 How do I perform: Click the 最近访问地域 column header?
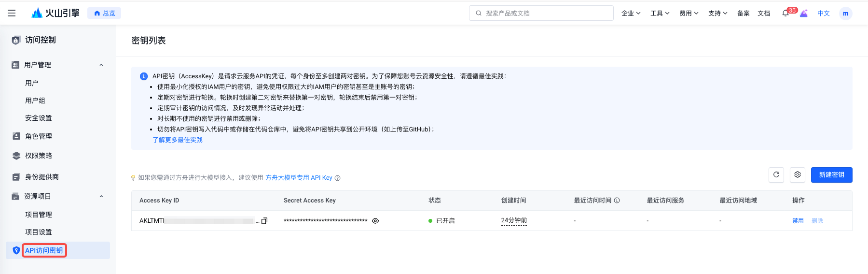[x=738, y=201]
